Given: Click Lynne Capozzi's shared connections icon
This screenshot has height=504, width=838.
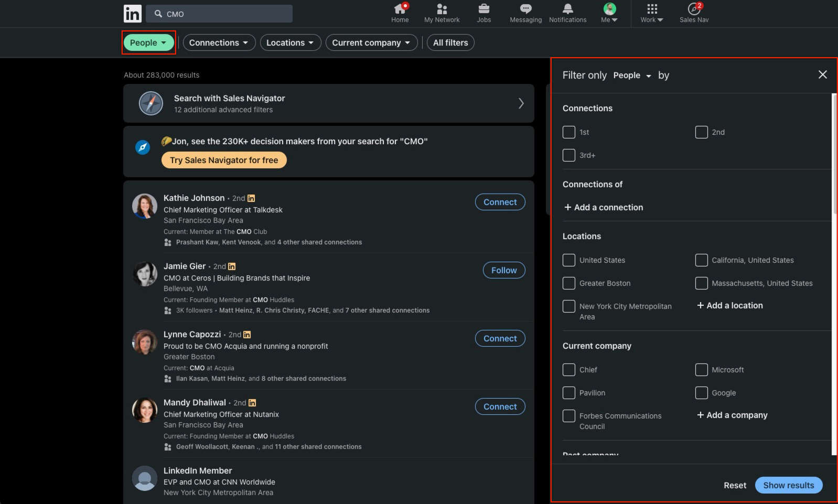Looking at the screenshot, I should [x=168, y=379].
